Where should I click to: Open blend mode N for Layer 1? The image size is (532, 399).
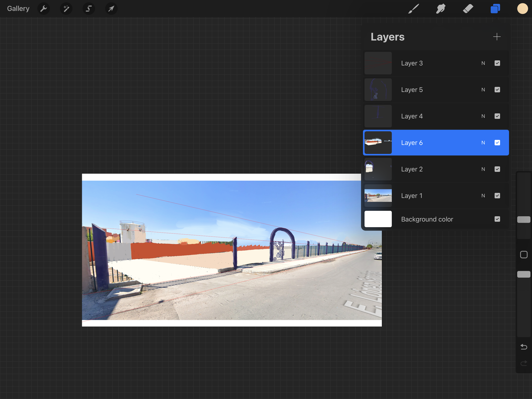483,196
